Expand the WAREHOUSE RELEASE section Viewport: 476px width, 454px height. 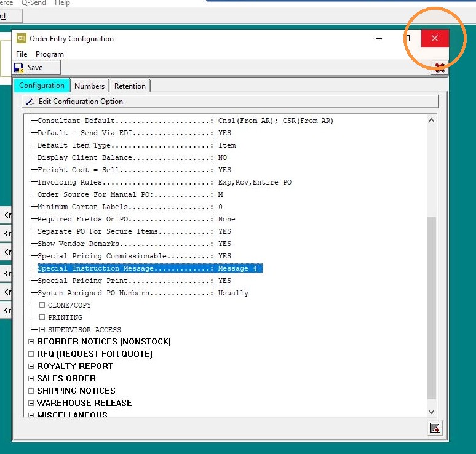coord(31,403)
